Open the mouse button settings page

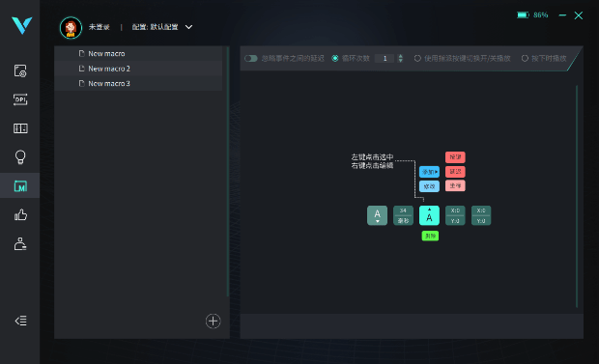(x=20, y=71)
